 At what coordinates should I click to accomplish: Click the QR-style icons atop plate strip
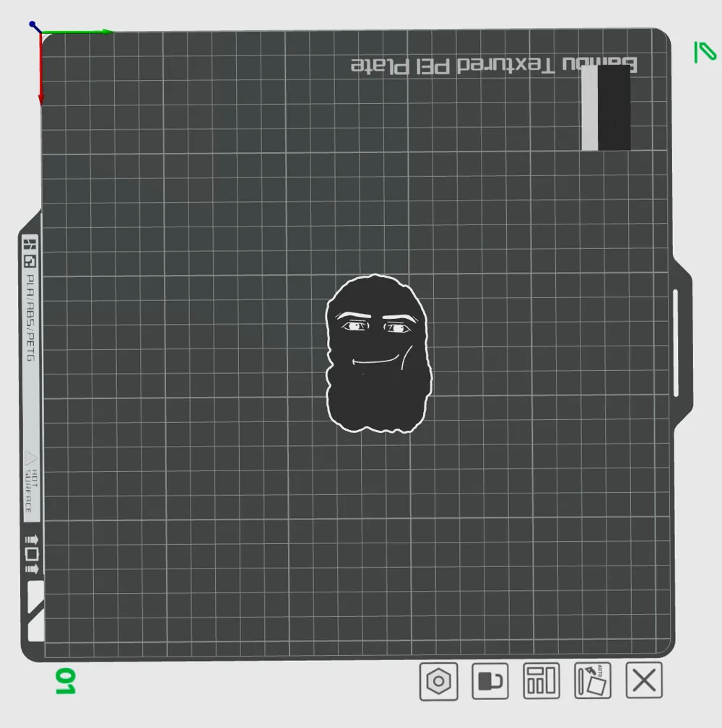tap(30, 252)
